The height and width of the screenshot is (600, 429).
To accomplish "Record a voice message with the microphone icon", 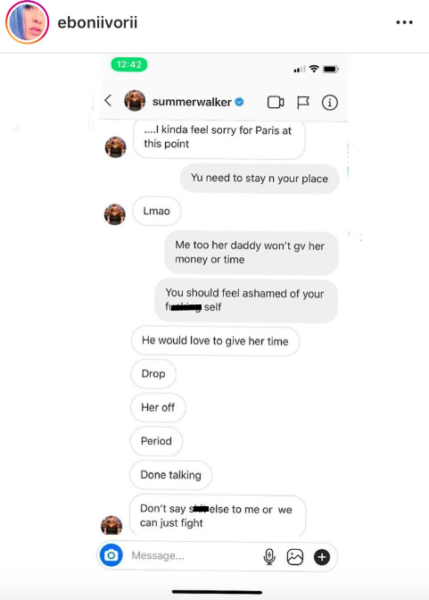I will [x=269, y=556].
